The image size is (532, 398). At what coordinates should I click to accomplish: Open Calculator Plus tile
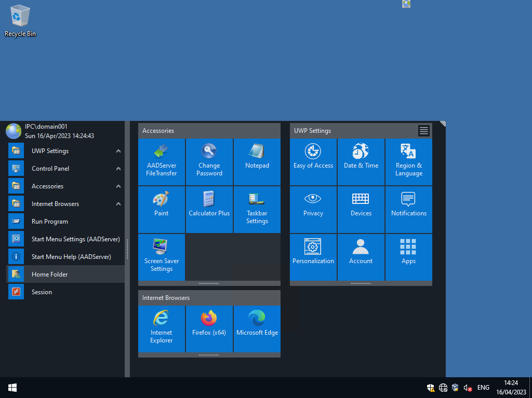click(209, 209)
